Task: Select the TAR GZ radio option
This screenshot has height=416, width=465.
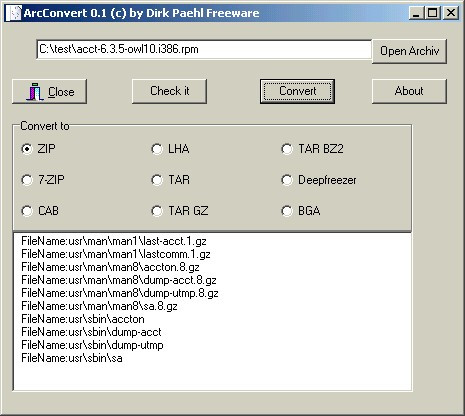Action: pos(180,211)
